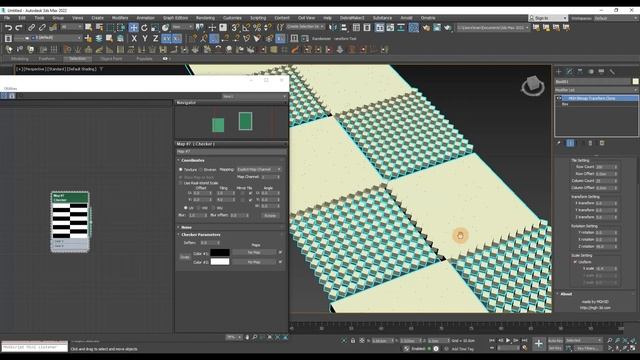
Task: Open the project path dropdown in toolbar
Action: point(493,28)
